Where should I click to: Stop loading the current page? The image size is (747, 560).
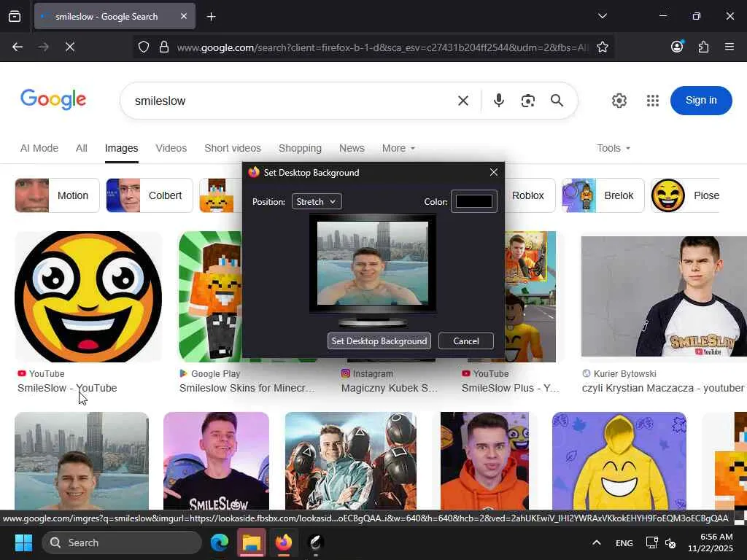(69, 47)
